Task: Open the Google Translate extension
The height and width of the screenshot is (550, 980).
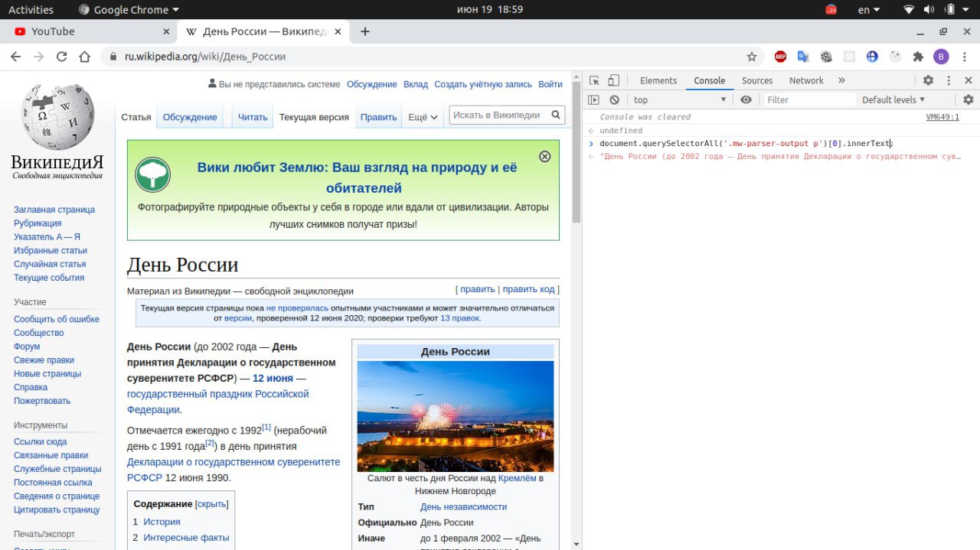Action: [x=803, y=57]
